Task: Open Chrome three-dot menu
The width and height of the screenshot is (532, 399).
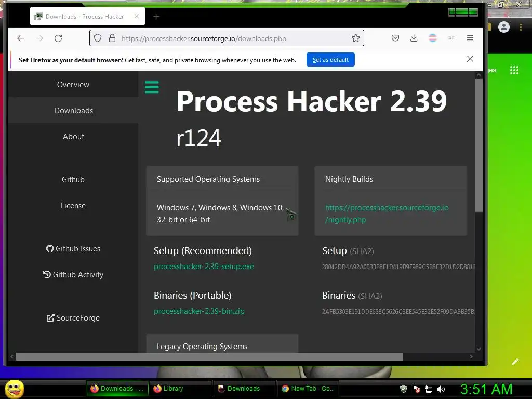Action: [521, 27]
